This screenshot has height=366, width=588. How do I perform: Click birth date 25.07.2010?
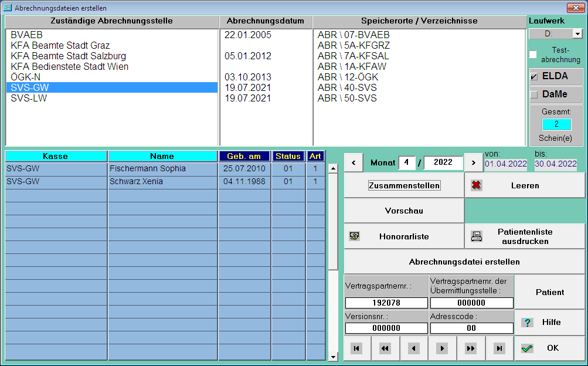[x=244, y=169]
